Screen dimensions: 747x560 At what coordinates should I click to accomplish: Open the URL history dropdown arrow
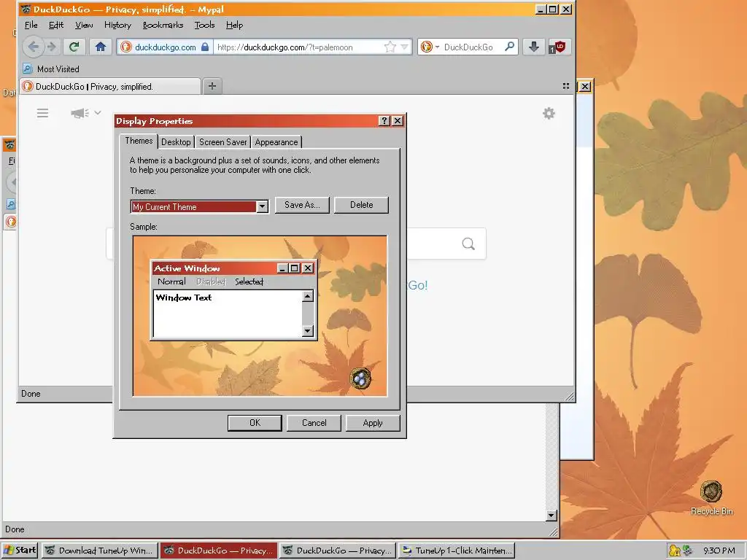point(404,47)
